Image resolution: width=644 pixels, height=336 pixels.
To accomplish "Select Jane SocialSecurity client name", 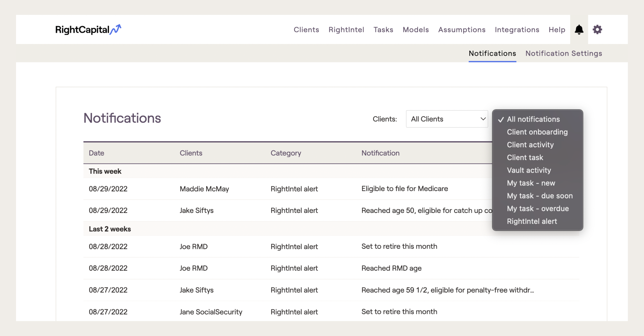I will tap(211, 312).
